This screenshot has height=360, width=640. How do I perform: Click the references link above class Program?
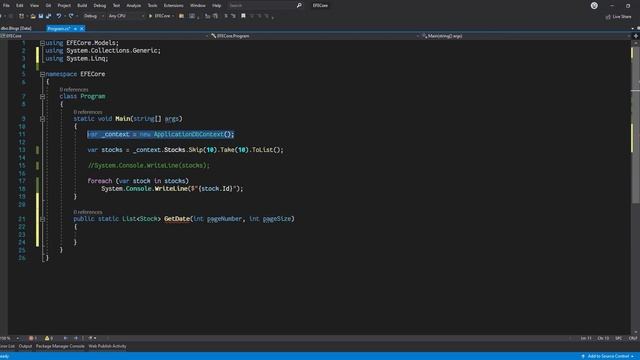[73, 89]
